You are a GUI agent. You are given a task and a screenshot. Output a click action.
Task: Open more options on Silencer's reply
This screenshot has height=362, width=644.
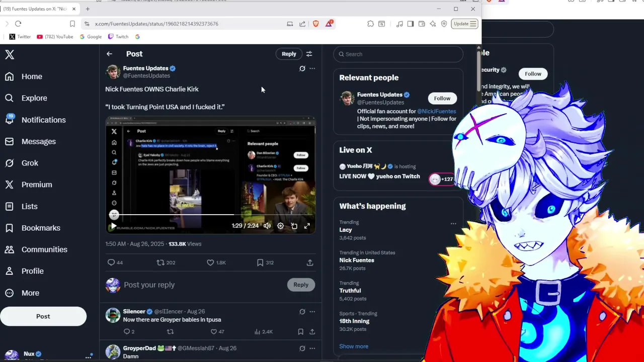pyautogui.click(x=312, y=312)
